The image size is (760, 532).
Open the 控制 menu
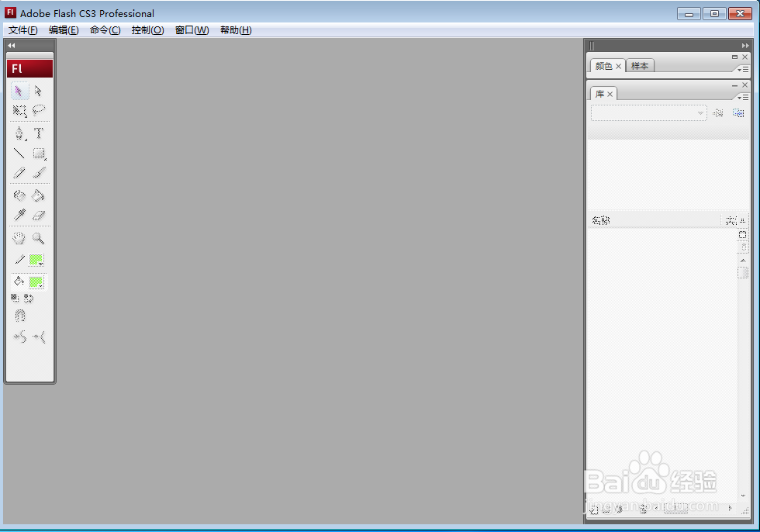click(x=148, y=30)
